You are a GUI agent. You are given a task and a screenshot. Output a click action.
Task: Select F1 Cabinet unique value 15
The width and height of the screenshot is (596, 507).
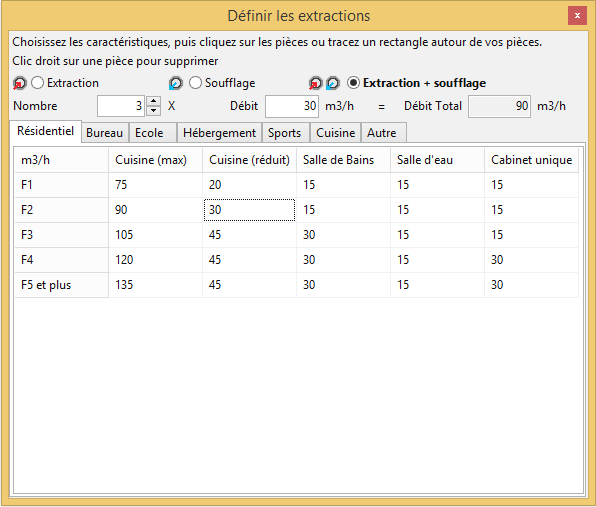tap(531, 185)
